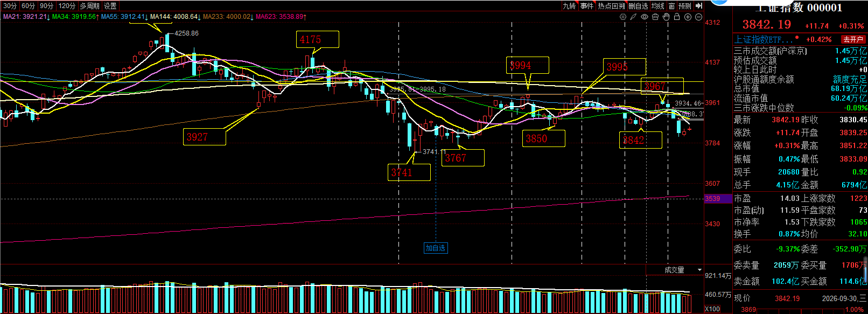Zoom out with the minus circle icon

(698, 17)
